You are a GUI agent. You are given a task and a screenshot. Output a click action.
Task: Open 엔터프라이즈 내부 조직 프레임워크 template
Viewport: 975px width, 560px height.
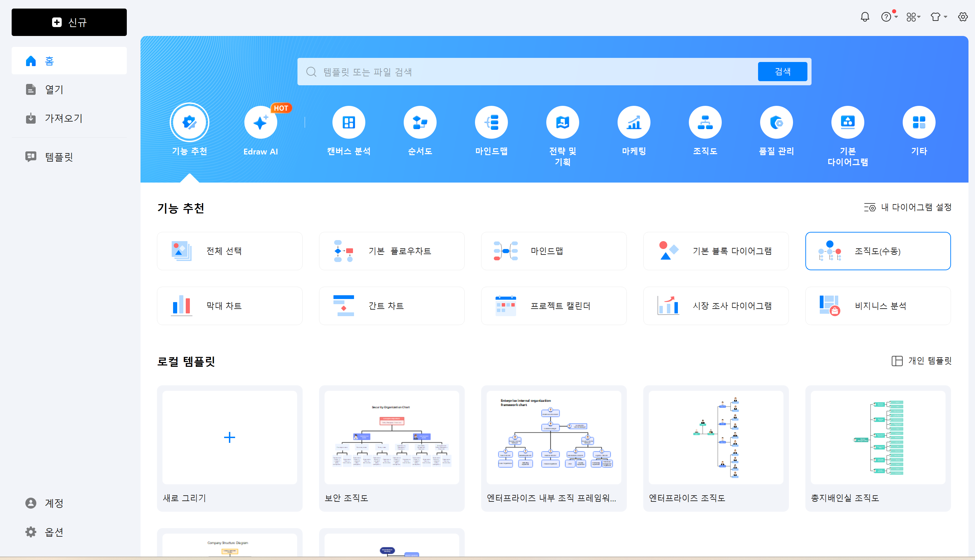click(554, 448)
